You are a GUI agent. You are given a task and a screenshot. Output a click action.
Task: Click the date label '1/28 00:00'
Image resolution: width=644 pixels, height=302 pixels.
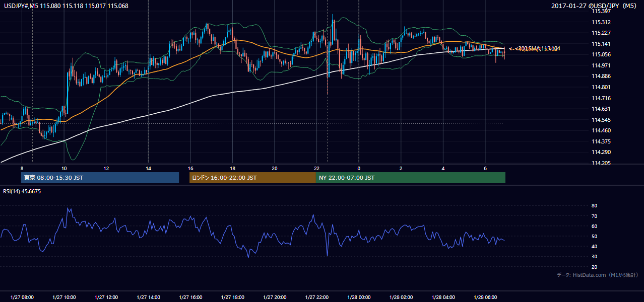click(x=359, y=297)
